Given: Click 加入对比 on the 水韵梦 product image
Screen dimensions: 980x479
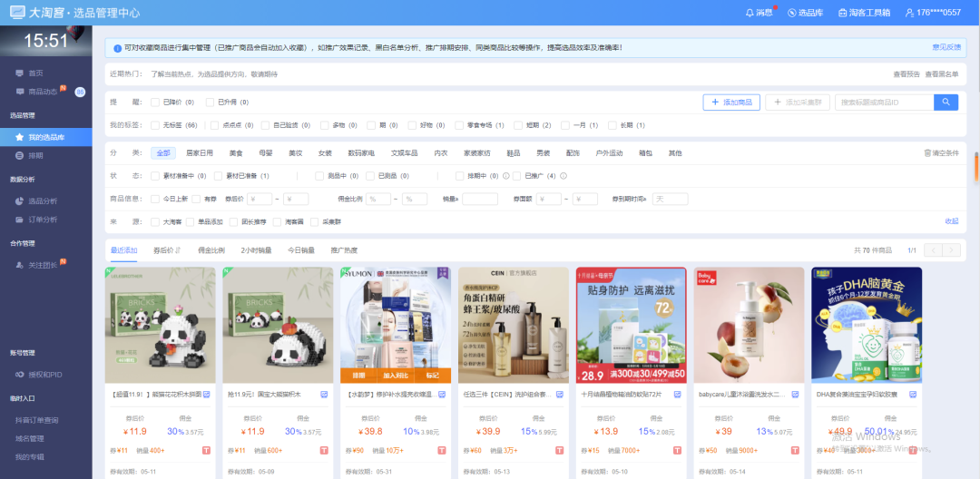Looking at the screenshot, I should 396,376.
